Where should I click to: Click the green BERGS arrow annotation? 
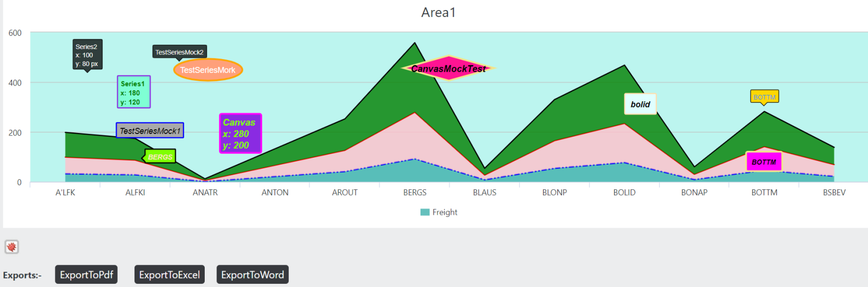pyautogui.click(x=159, y=157)
